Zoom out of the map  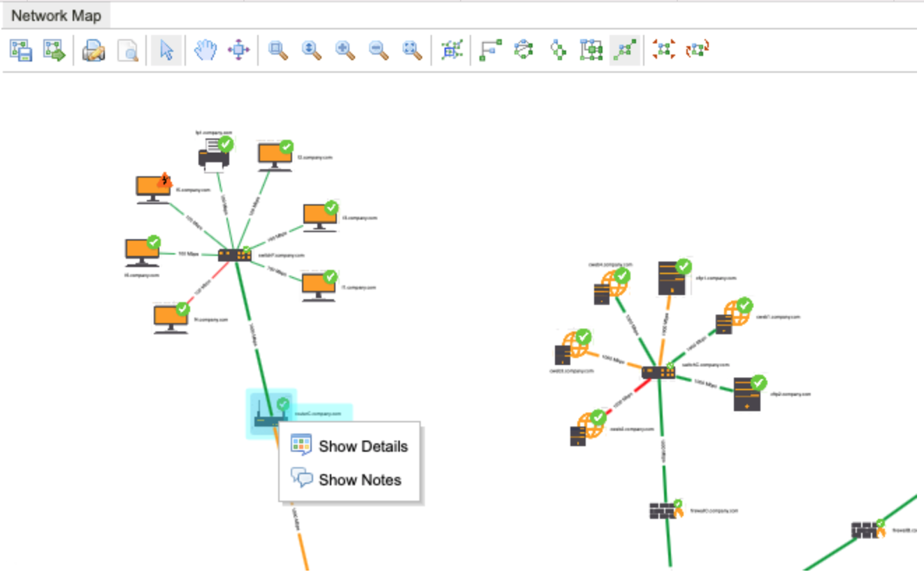(379, 50)
